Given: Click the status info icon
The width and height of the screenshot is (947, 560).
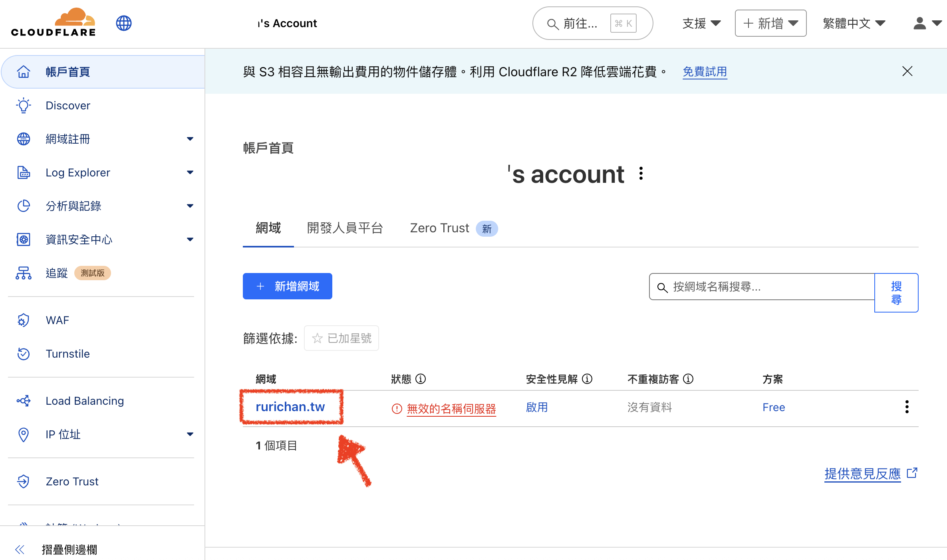Looking at the screenshot, I should 421,379.
